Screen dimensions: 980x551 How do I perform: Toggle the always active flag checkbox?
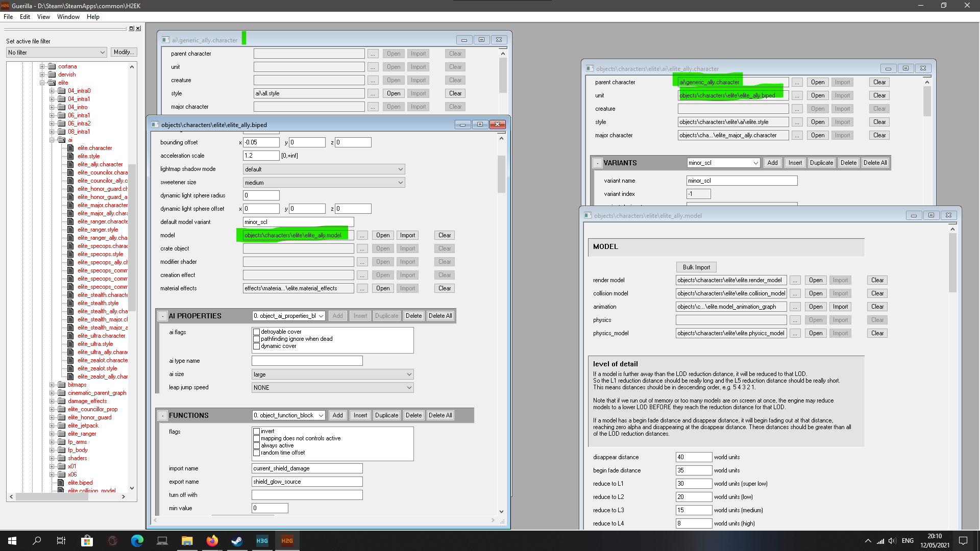257,446
